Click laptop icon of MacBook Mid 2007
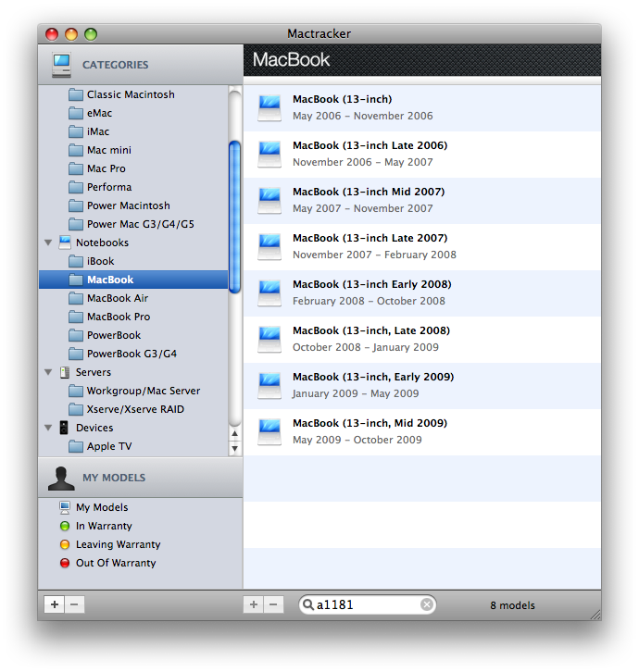This screenshot has width=639, height=672. (269, 201)
